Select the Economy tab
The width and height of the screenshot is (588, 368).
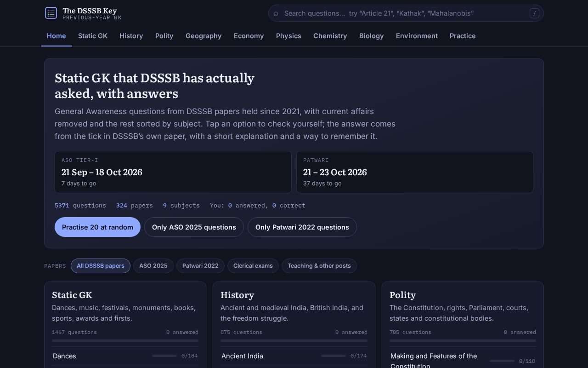point(249,36)
